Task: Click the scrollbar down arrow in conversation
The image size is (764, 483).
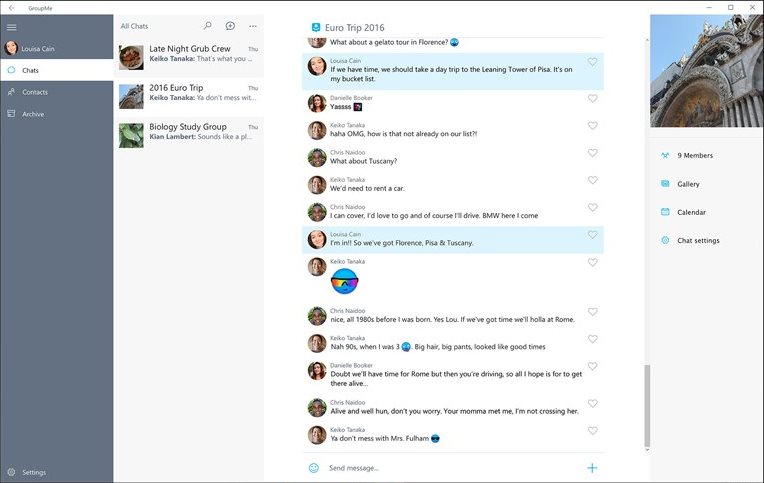Action: click(x=647, y=450)
